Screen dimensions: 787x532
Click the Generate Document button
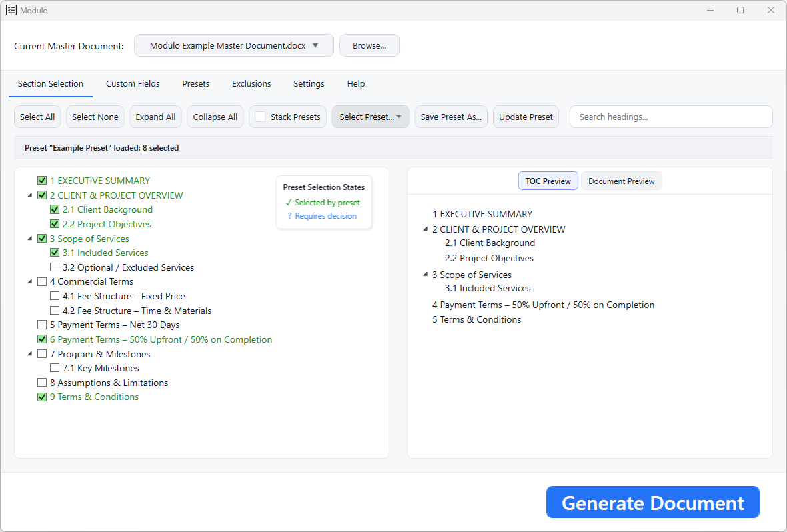(x=652, y=503)
